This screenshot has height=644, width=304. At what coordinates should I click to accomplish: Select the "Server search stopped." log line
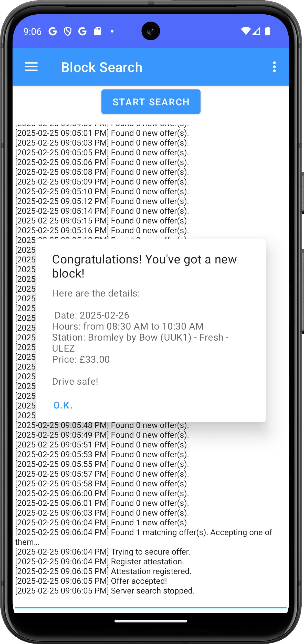[105, 591]
